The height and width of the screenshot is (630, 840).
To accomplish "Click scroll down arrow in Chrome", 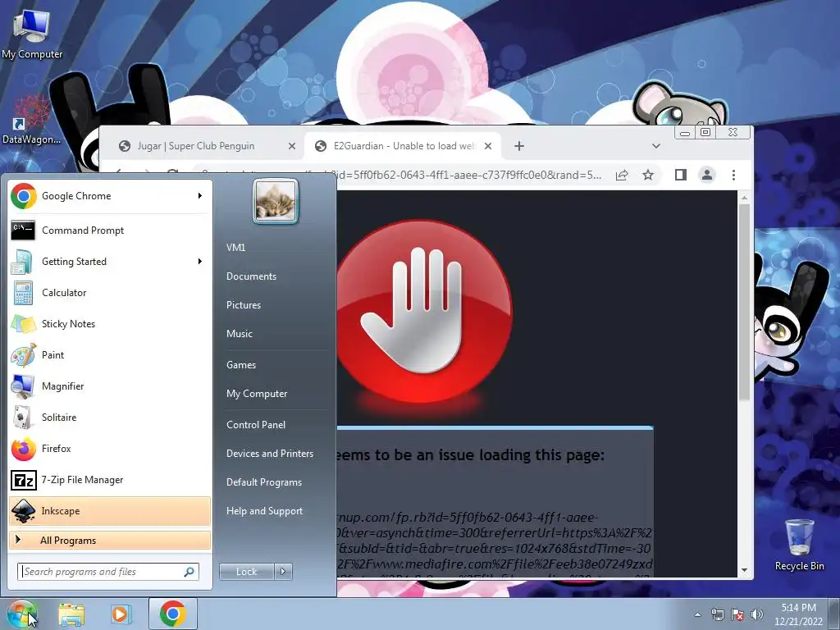I will click(x=744, y=571).
